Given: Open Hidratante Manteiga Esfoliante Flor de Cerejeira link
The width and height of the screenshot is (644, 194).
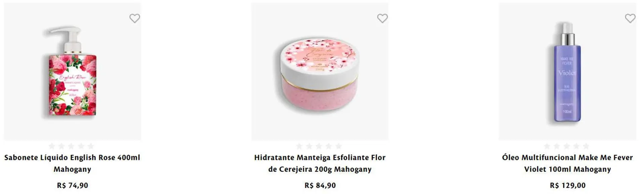Looking at the screenshot, I should [x=320, y=163].
